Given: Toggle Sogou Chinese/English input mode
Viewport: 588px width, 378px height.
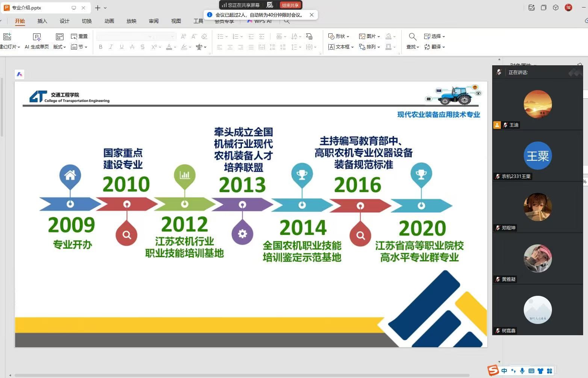Looking at the screenshot, I should pos(504,371).
